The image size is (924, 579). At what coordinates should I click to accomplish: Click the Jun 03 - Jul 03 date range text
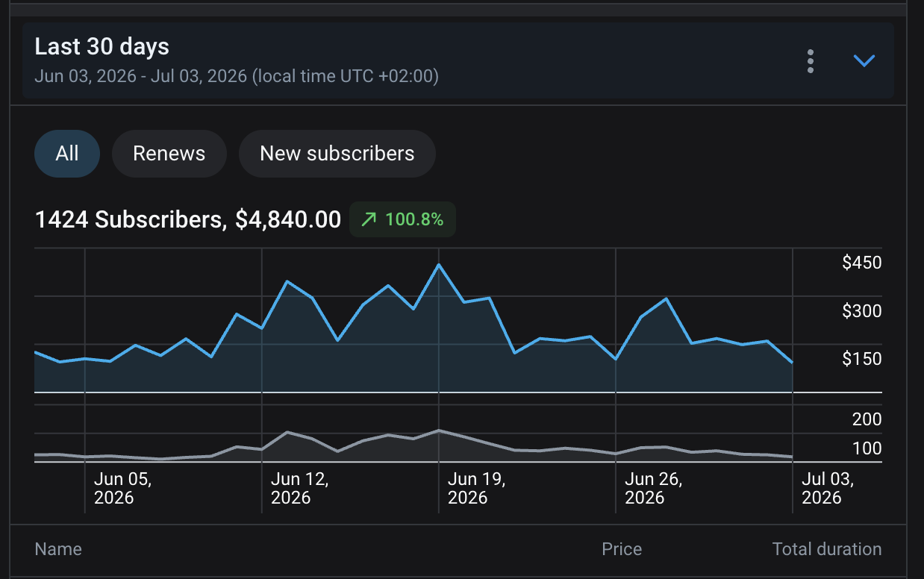click(237, 76)
